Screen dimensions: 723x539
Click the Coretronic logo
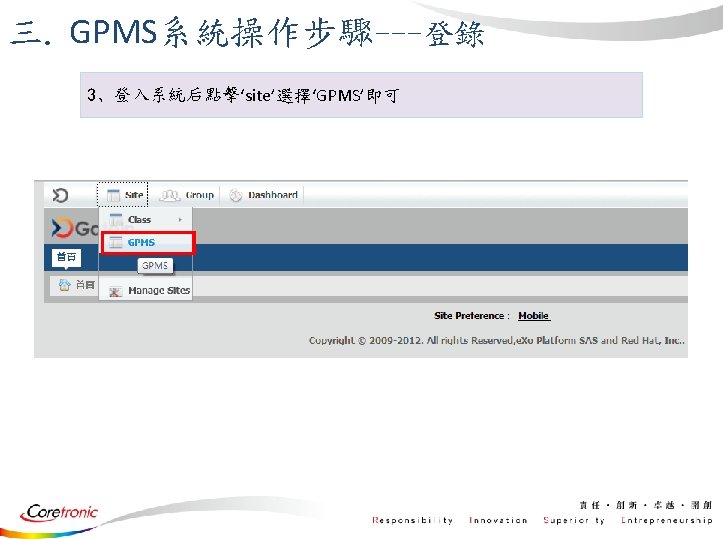(x=59, y=513)
